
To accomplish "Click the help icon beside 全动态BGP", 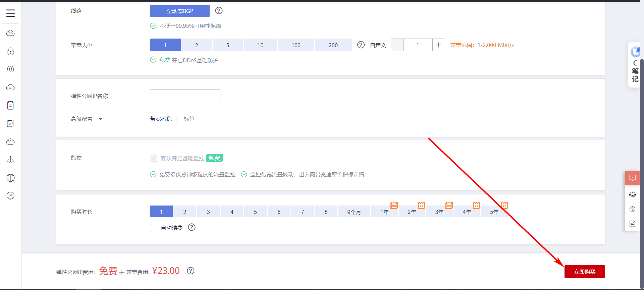I will [x=219, y=11].
